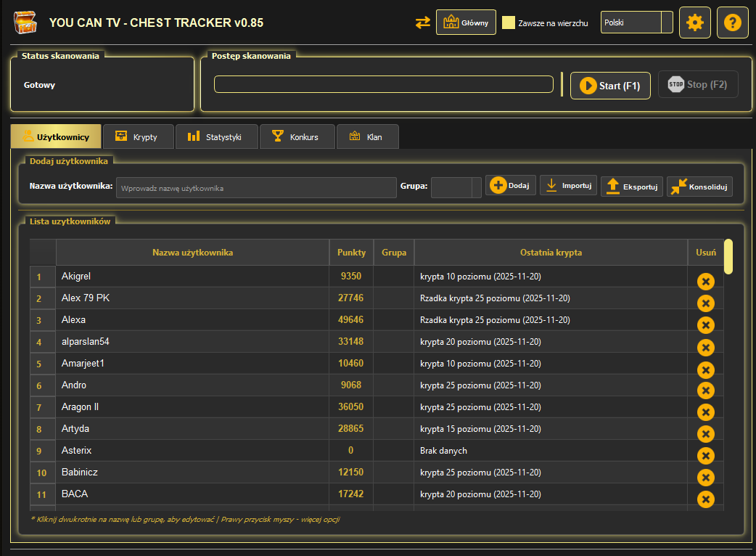Delete Alexa using the red X icon
The width and height of the screenshot is (756, 556).
coord(706,325)
